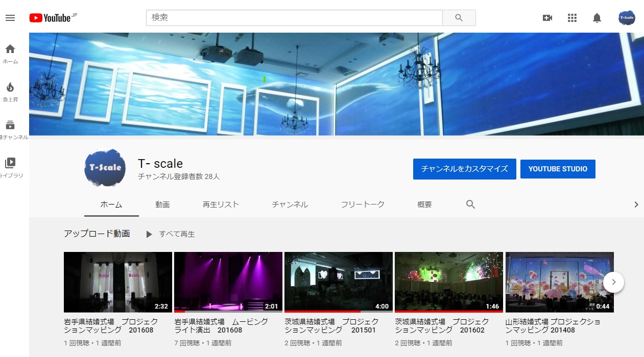The width and height of the screenshot is (644, 357).
Task: Open the 概要 tab
Action: [x=424, y=205]
